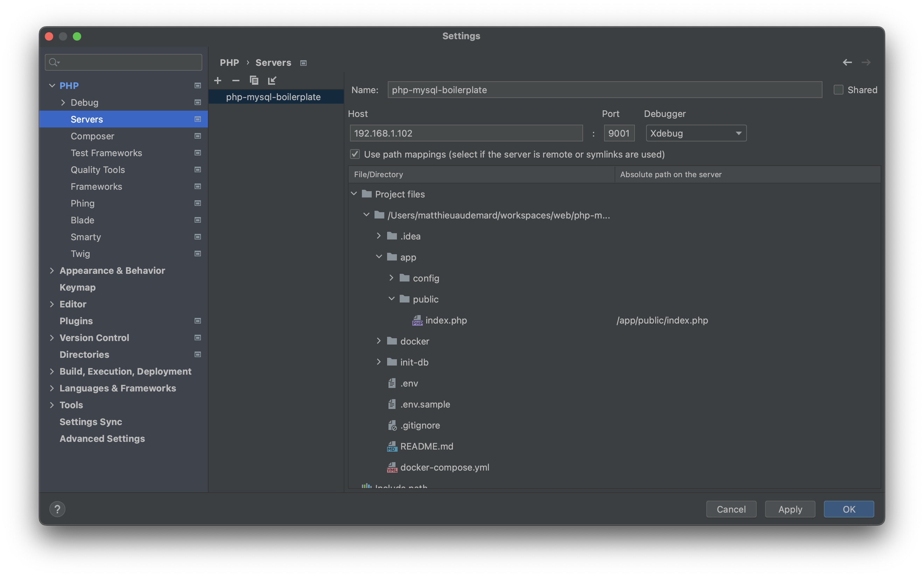
Task: Click project marker icon on PHP row
Action: click(198, 85)
